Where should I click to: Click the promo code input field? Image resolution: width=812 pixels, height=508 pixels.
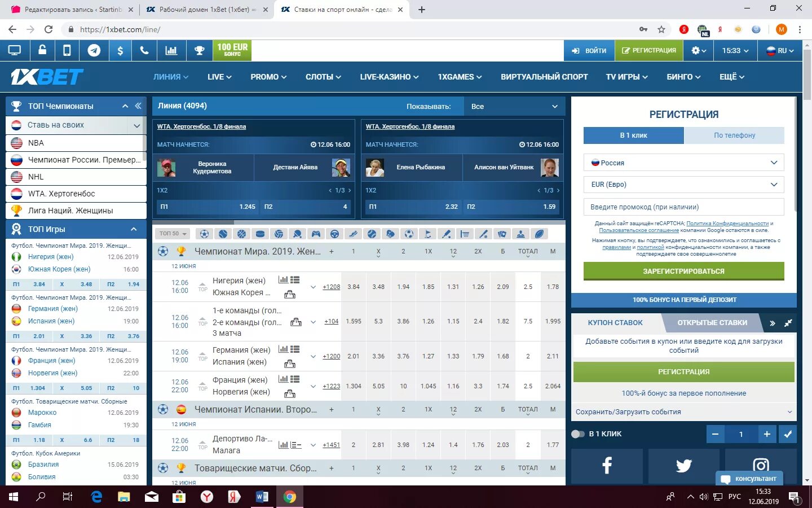click(x=683, y=207)
